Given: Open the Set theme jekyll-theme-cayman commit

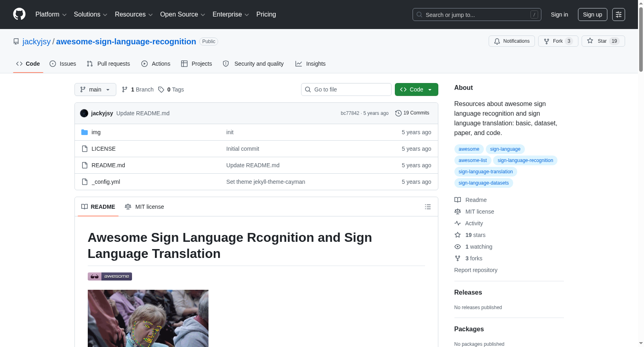Looking at the screenshot, I should coord(266,182).
